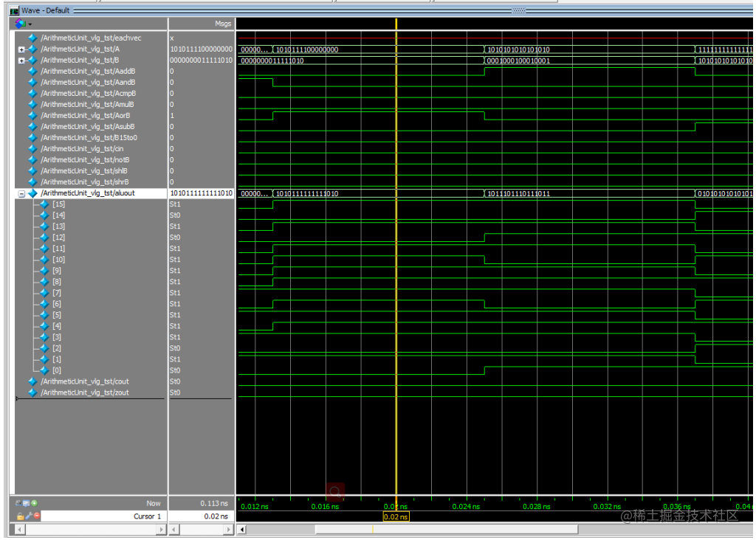
Task: Click signal pane scrollbar left arrow
Action: point(20,530)
